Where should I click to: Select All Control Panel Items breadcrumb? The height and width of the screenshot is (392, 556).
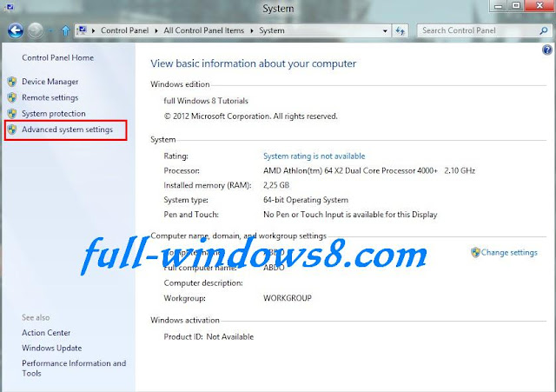coord(204,30)
